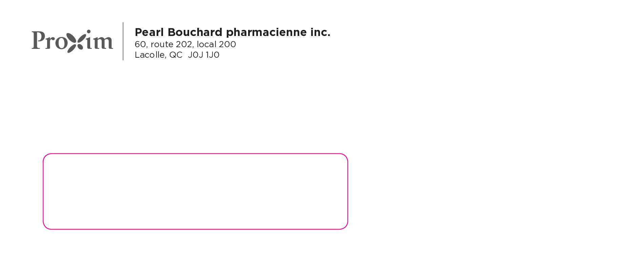Click the postal code J0J 1J0
Viewport: 644px width, 280px height.
click(x=204, y=55)
